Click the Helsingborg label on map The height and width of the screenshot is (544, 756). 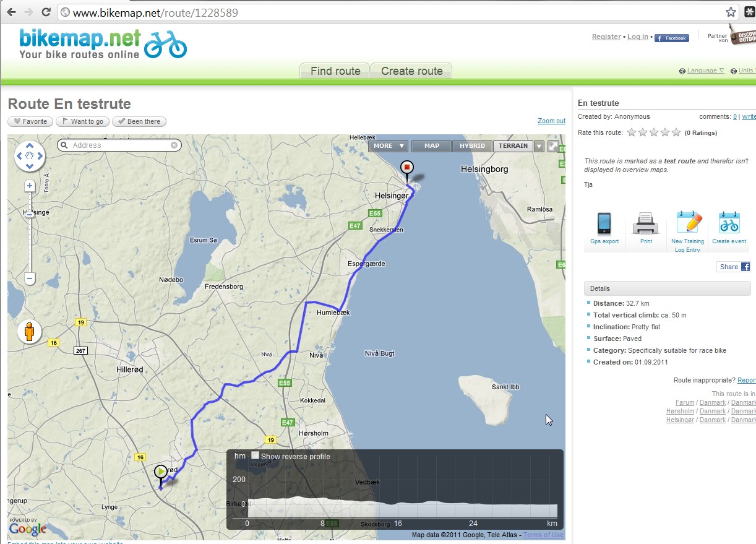pos(484,169)
